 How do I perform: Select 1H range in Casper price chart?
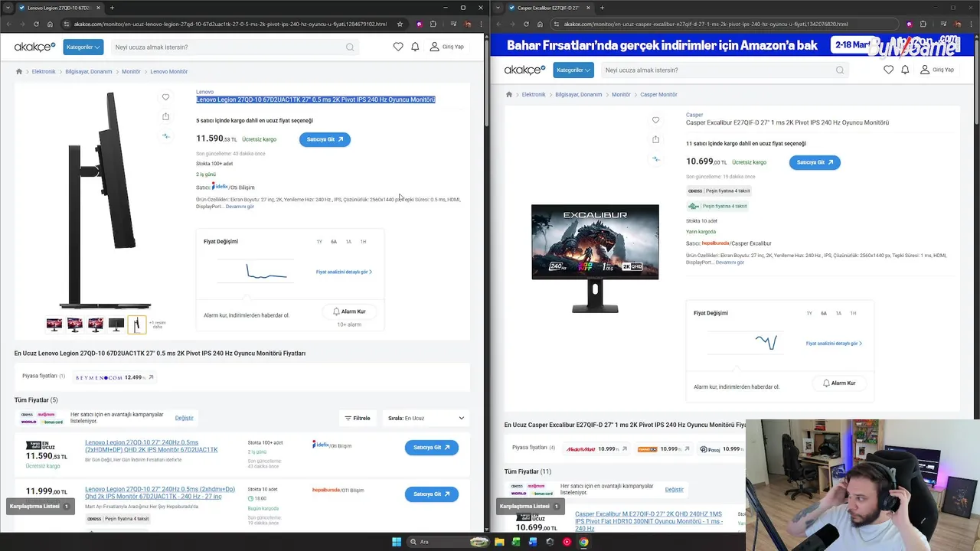click(x=853, y=313)
